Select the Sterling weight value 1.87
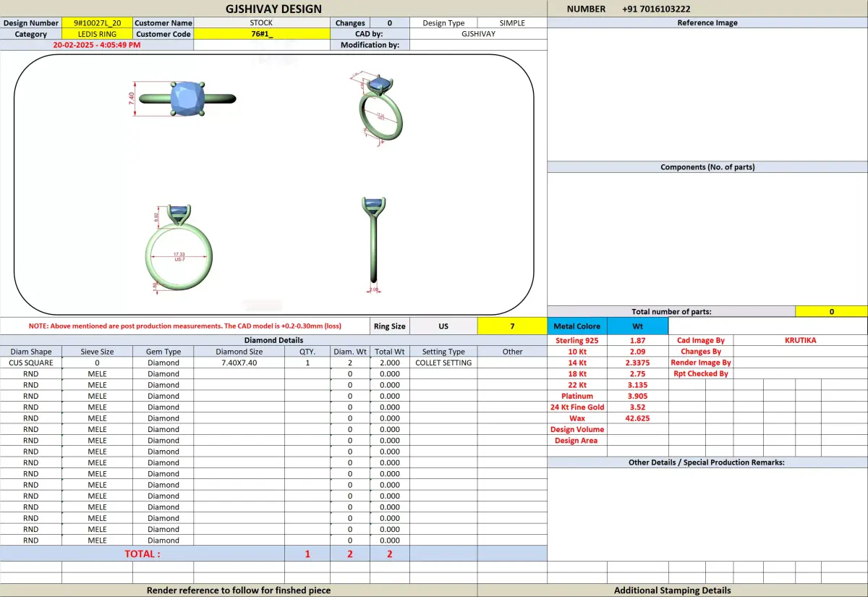 [637, 340]
